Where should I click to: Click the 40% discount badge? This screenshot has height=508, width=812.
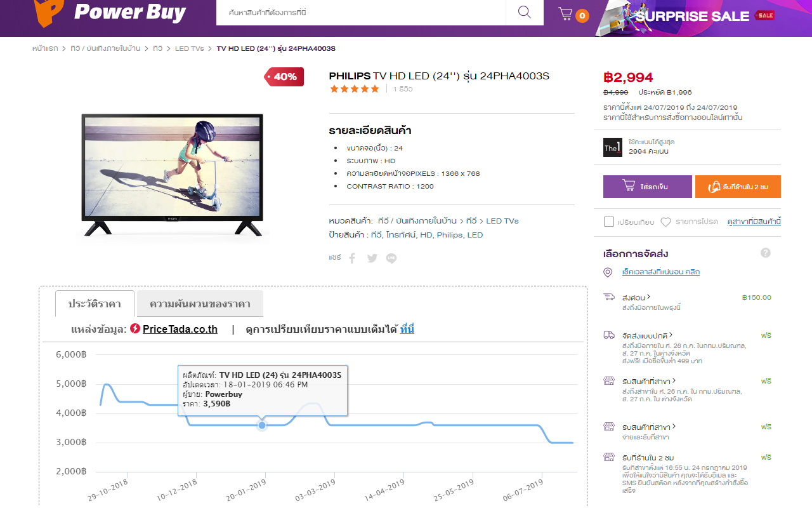284,77
